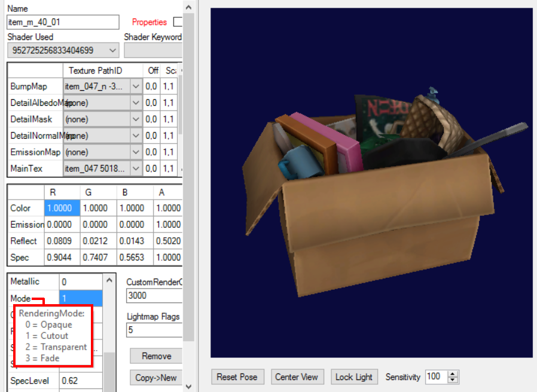Toggle the Lock Light button
This screenshot has height=392, width=537.
click(354, 377)
